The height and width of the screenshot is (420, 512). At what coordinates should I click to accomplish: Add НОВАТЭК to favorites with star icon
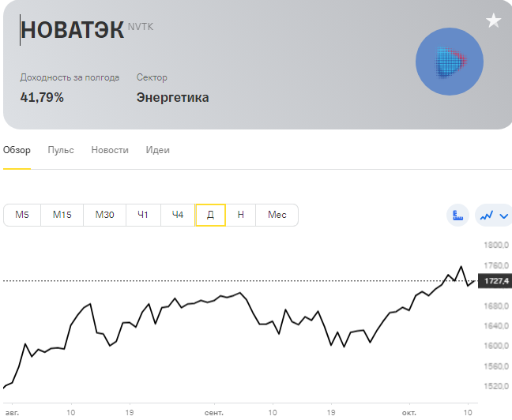pos(493,21)
